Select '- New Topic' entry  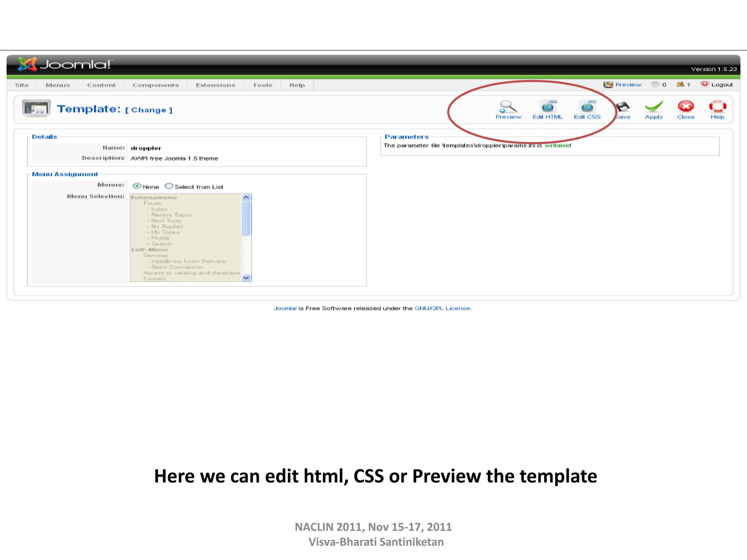[164, 221]
